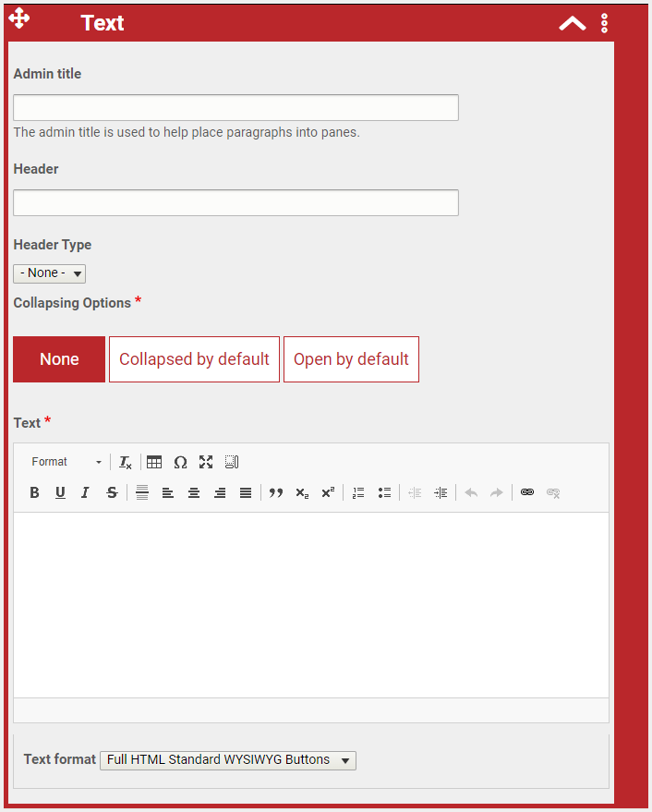652x812 pixels.
Task: Click the Header input field
Action: point(235,202)
